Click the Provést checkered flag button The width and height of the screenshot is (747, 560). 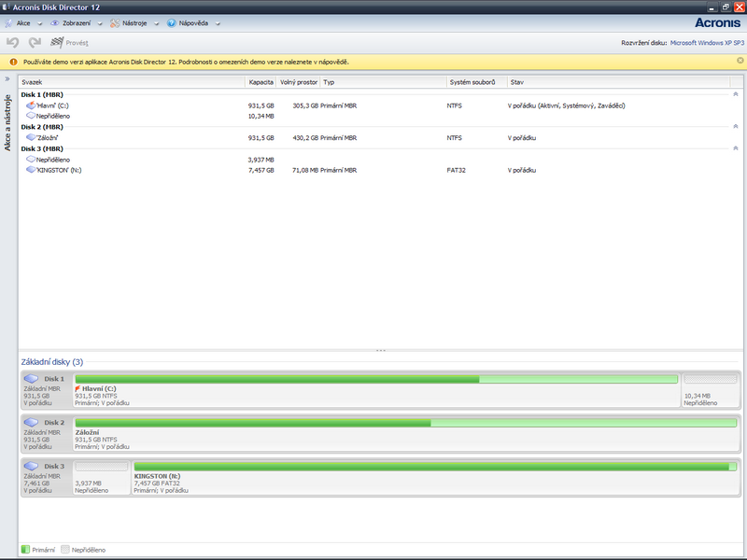[x=69, y=43]
